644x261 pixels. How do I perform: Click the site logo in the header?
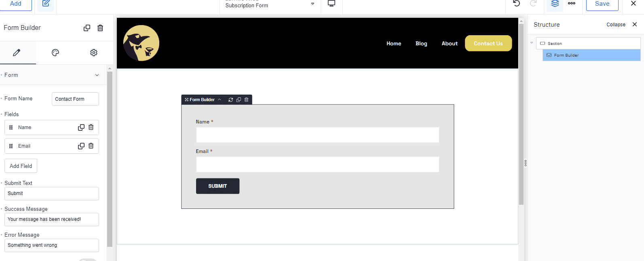(141, 43)
